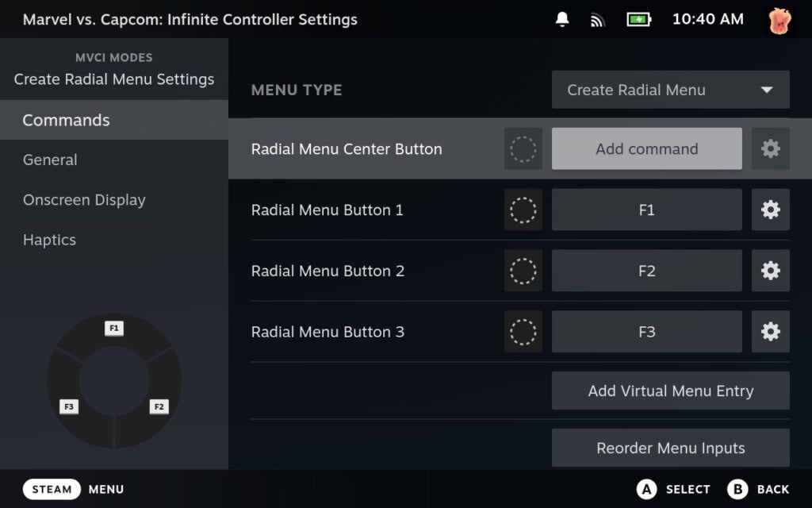Open settings gear for Radial Menu Button 1
Viewport: 812px width, 508px height.
(x=770, y=210)
